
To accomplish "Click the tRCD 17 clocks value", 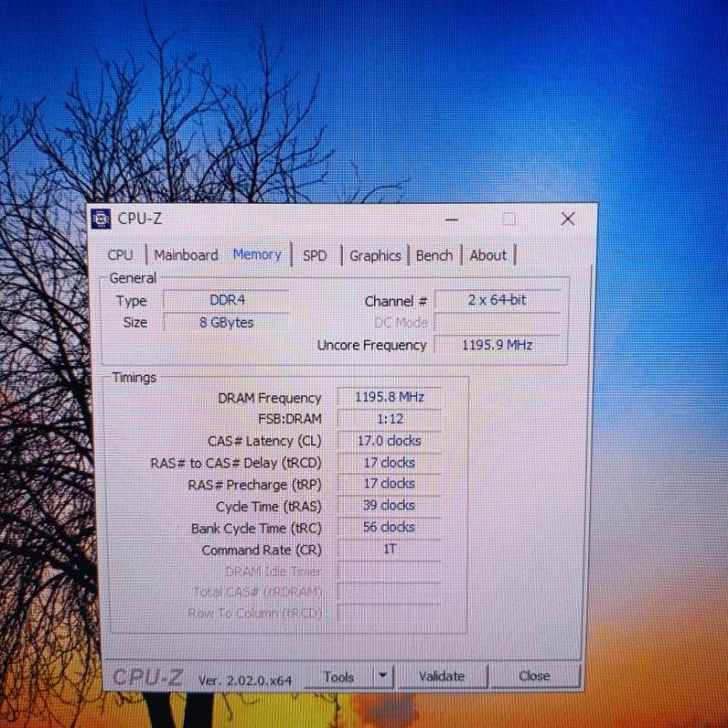I will coord(389,462).
